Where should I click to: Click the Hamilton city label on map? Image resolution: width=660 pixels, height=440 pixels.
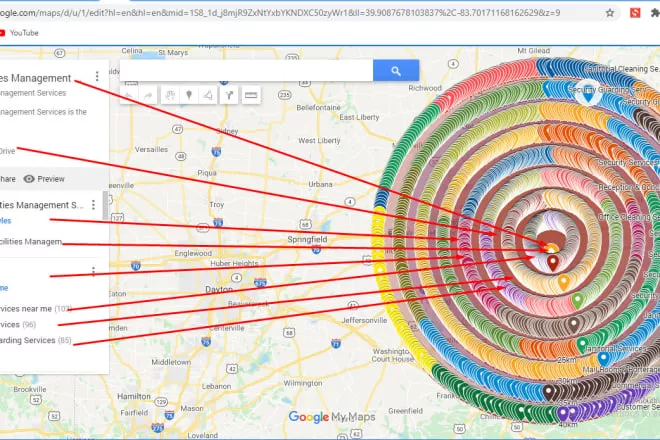point(134,396)
